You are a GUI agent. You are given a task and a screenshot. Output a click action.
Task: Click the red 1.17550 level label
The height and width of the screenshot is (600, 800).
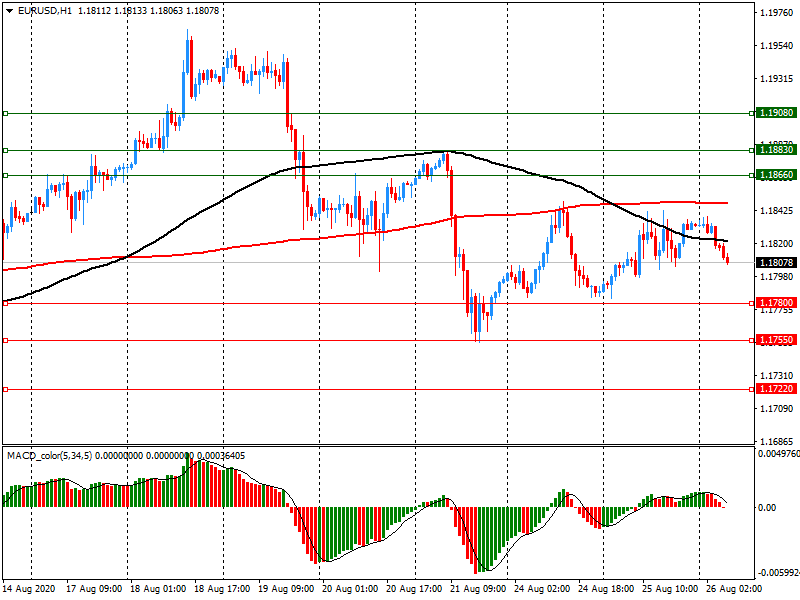coord(776,340)
